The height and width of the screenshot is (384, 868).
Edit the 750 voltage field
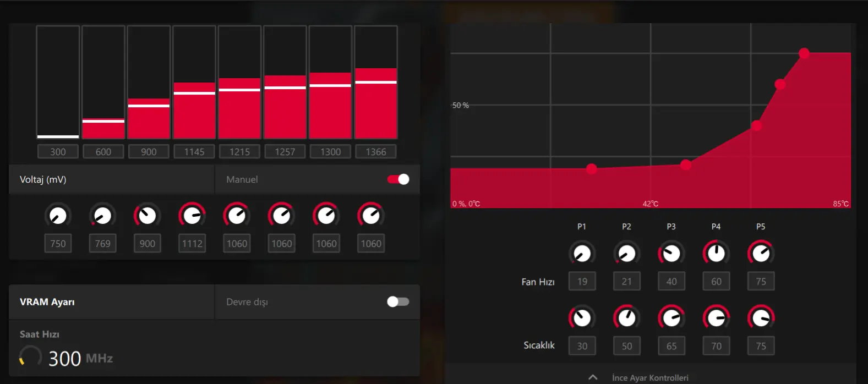(58, 244)
